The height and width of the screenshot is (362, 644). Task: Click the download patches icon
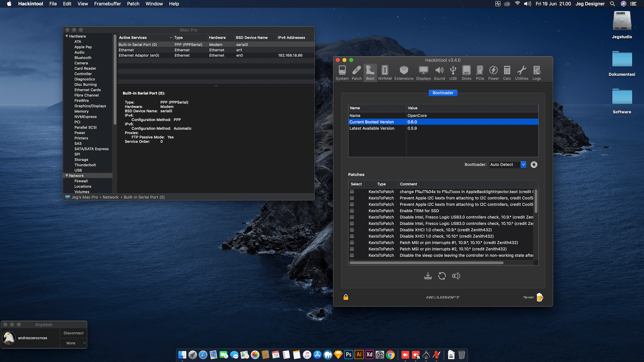[x=428, y=276]
